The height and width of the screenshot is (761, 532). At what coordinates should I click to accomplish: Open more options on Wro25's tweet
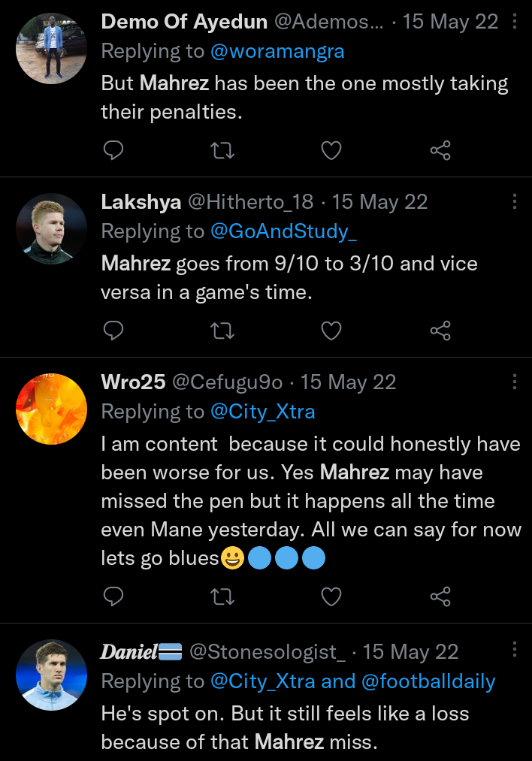point(515,382)
